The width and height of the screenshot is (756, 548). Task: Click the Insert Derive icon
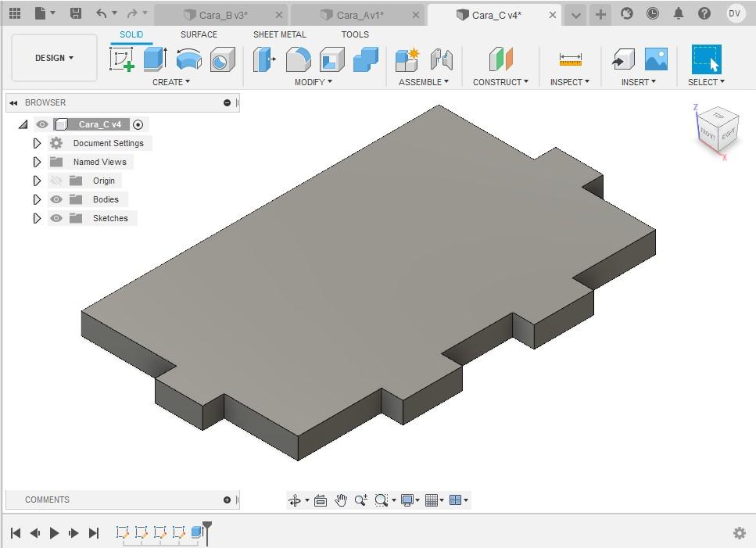pos(623,59)
